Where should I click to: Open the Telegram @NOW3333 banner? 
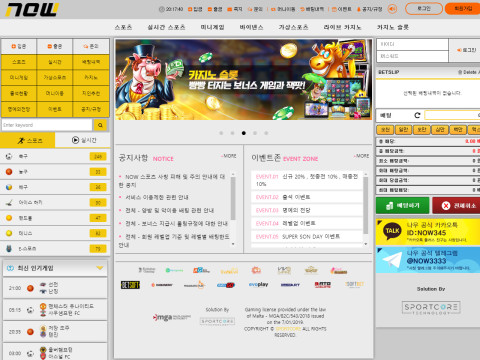point(428,260)
